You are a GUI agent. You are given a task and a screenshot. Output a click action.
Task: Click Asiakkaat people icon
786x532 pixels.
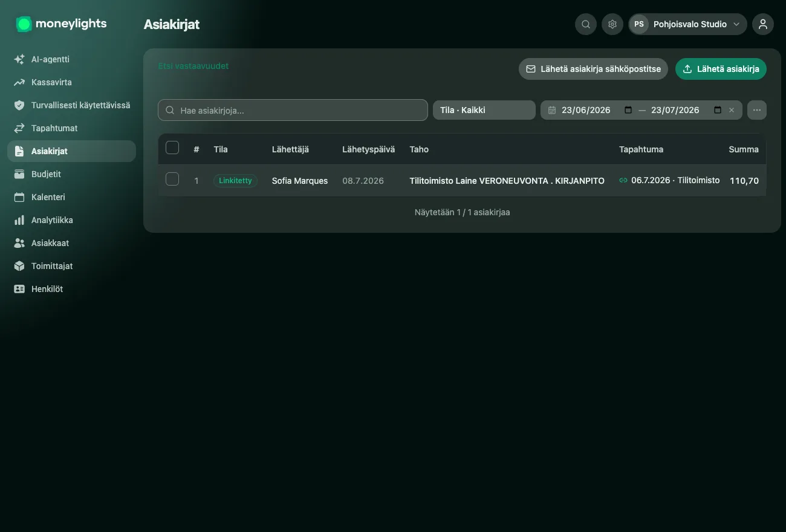coord(19,243)
